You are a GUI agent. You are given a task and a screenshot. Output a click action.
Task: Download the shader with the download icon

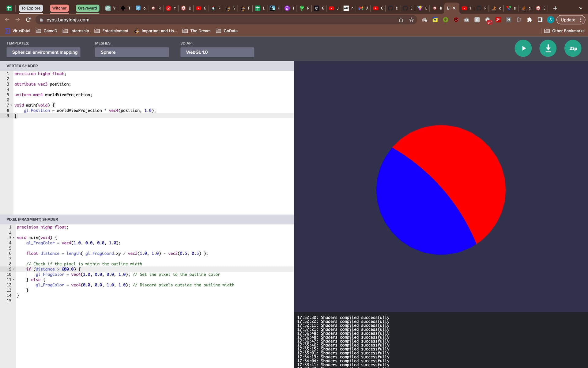[548, 48]
